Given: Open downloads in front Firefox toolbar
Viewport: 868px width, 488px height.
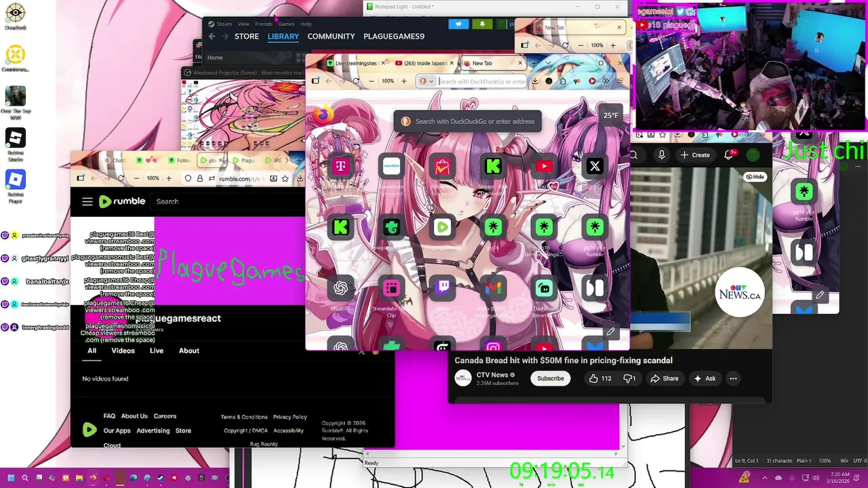Looking at the screenshot, I should (x=535, y=81).
